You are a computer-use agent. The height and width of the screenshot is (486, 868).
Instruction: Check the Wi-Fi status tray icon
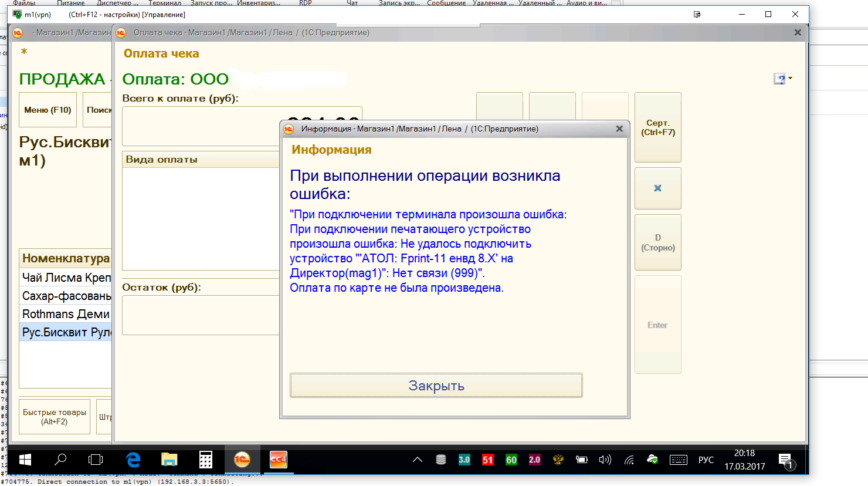click(628, 460)
